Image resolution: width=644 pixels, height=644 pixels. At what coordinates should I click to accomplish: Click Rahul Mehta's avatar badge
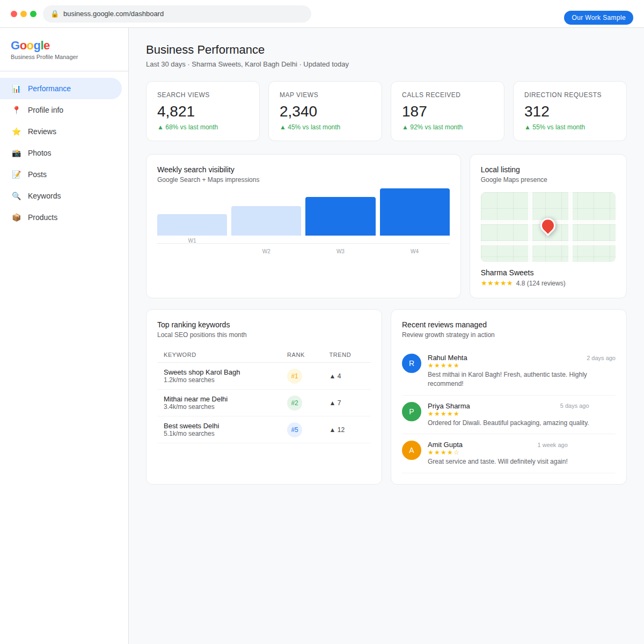pyautogui.click(x=412, y=363)
